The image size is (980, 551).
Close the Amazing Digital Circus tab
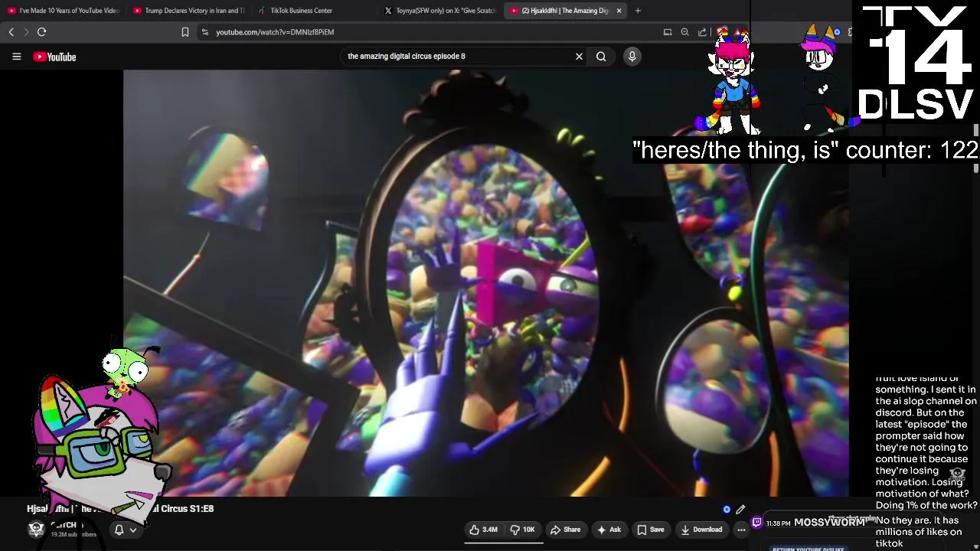[x=619, y=11]
